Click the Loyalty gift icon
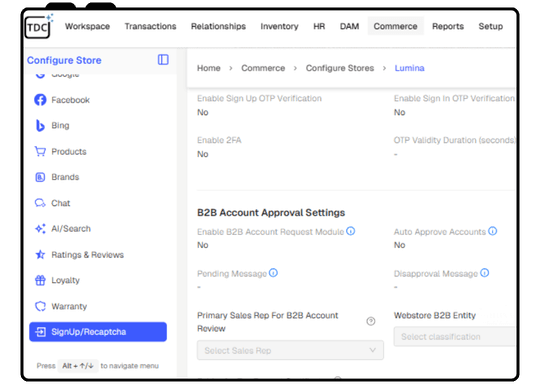This screenshot has height=384, width=540. (40, 280)
